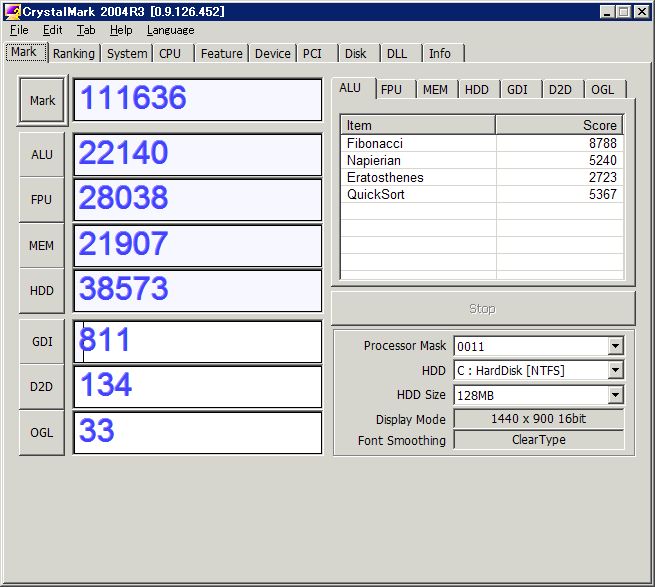Open the File menu
The image size is (655, 587).
coord(19,30)
